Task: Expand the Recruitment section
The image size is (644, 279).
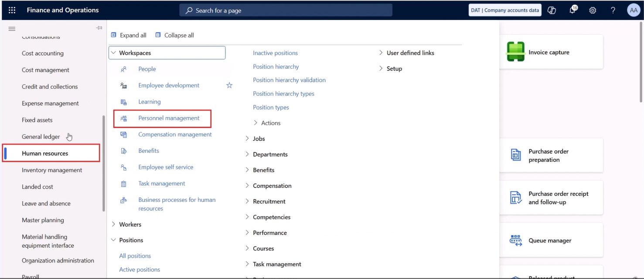Action: (247, 201)
